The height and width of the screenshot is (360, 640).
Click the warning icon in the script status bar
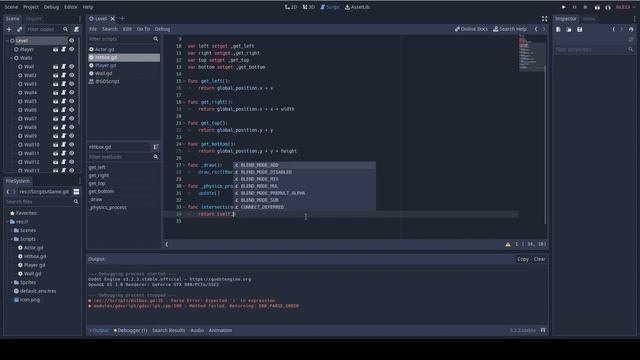[x=508, y=244]
